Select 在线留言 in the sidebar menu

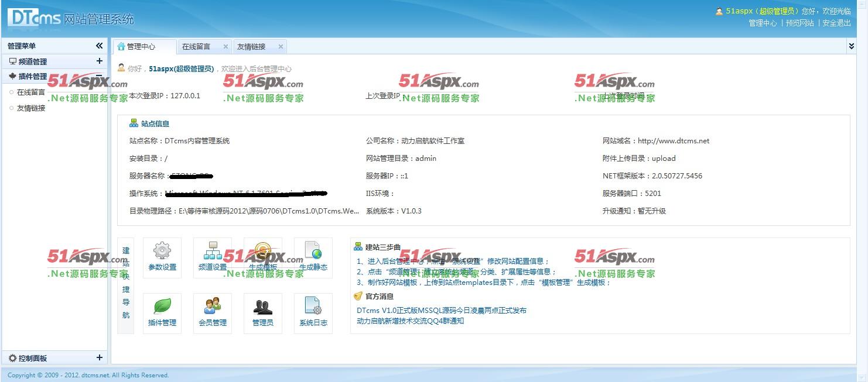tap(31, 92)
